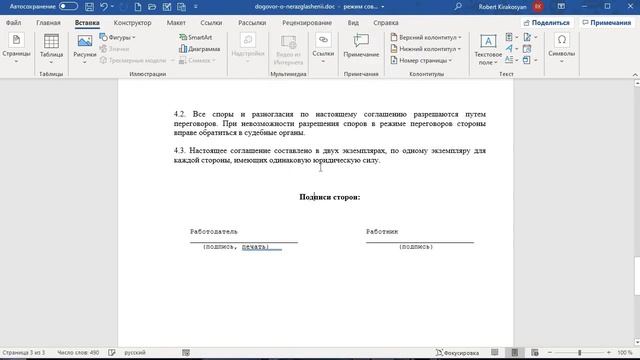Click the macro recording icon in status bar
640x360 pixels.
186,352
